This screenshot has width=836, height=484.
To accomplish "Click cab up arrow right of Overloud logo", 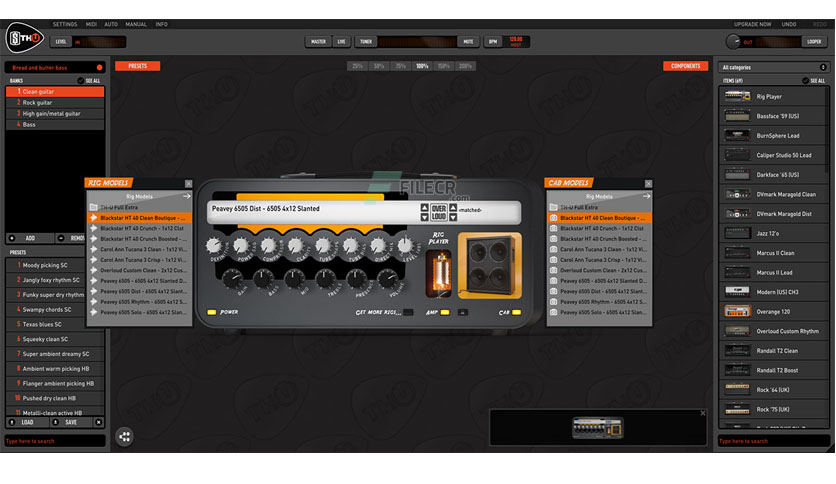I will [453, 207].
